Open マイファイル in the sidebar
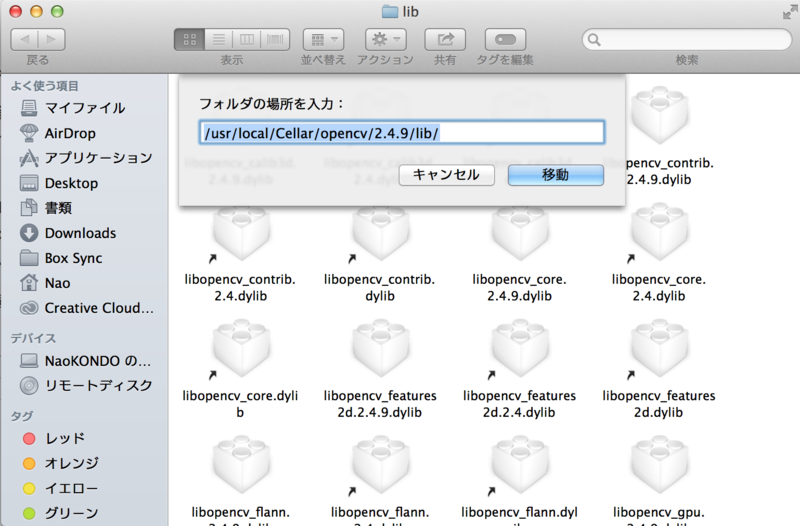Image resolution: width=800 pixels, height=526 pixels. 84,108
